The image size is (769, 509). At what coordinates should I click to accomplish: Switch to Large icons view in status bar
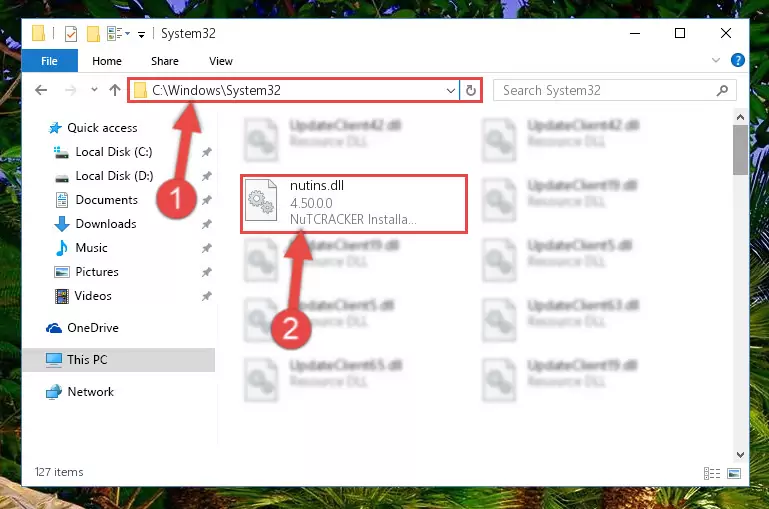pos(734,473)
